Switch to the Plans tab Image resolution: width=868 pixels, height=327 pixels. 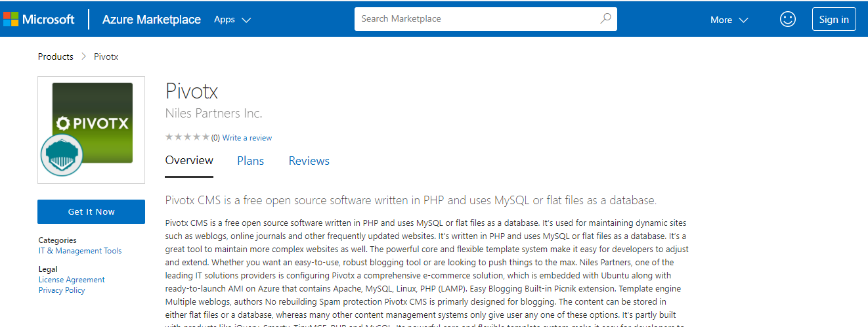250,161
